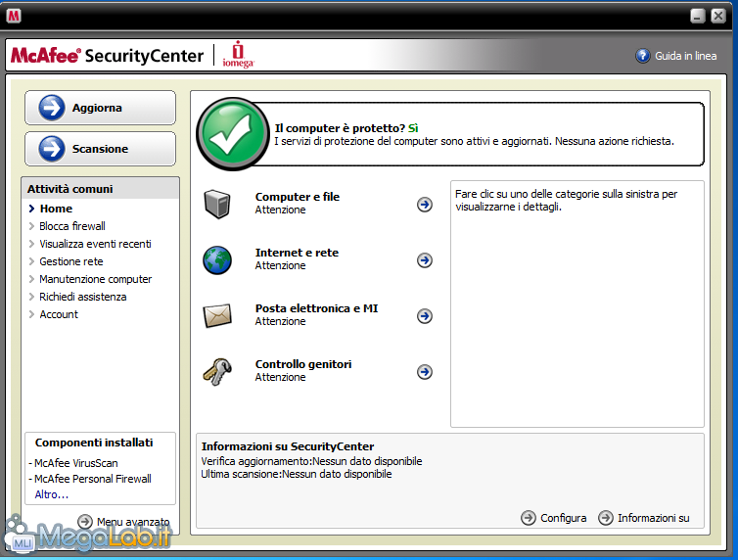Select Home in Attività comuni
The image size is (738, 560).
(x=56, y=209)
